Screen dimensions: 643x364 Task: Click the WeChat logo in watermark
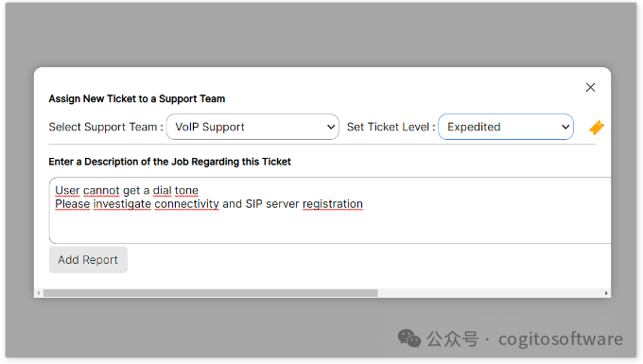408,338
